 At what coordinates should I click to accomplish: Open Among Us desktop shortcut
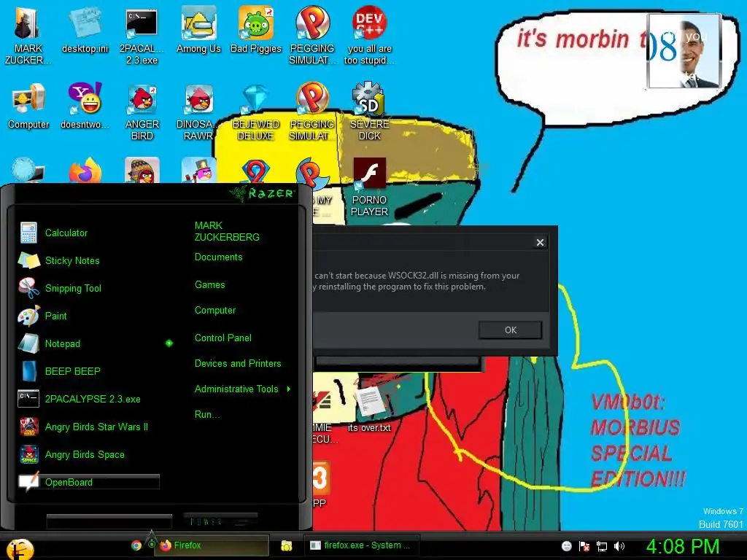[198, 29]
